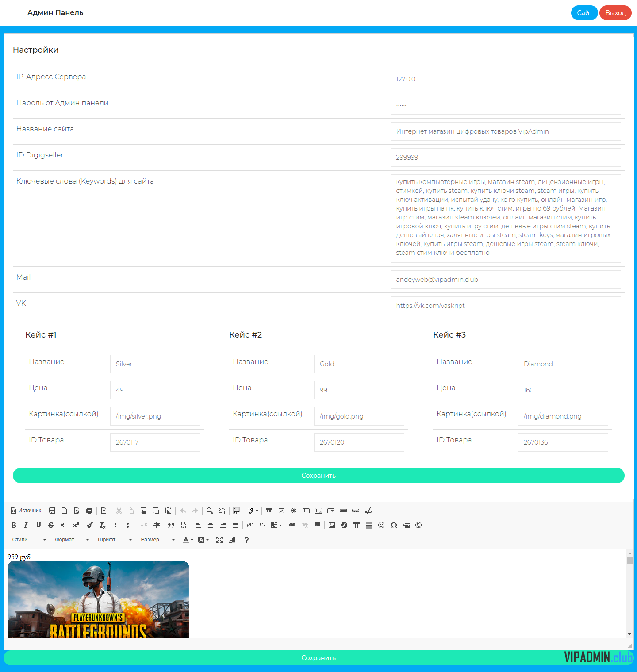Click the New Page icon
This screenshot has height=672, width=637.
(65, 511)
